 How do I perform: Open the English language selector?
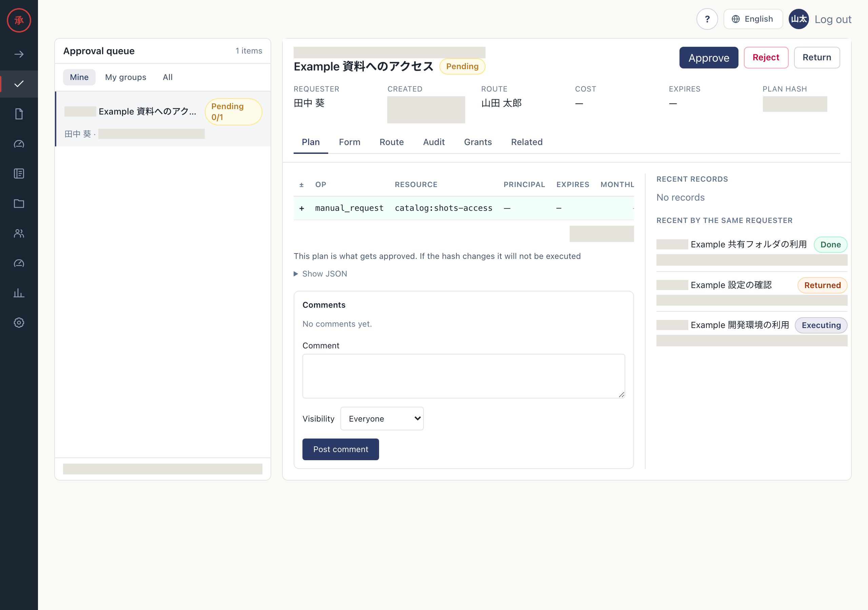(x=753, y=19)
